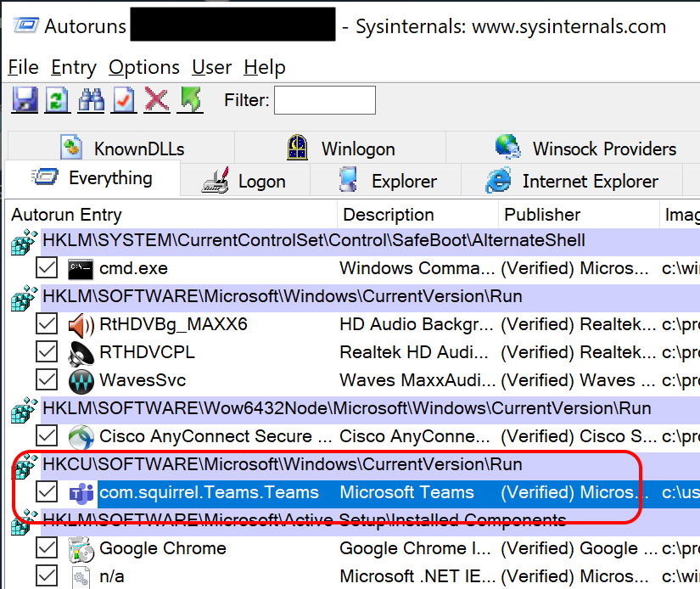Disable the RtHDVBg_MAXX6 autorun checkbox

tap(47, 323)
